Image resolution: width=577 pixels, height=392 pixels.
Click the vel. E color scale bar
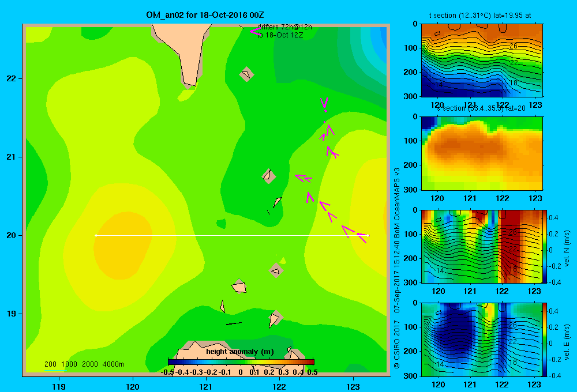(x=545, y=340)
